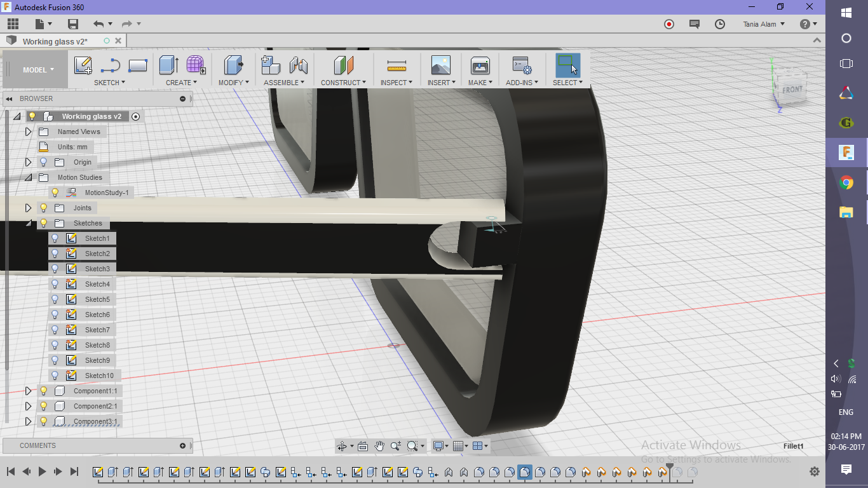This screenshot has width=868, height=488.
Task: Toggle visibility bulb of Sketch1
Action: pos(55,238)
